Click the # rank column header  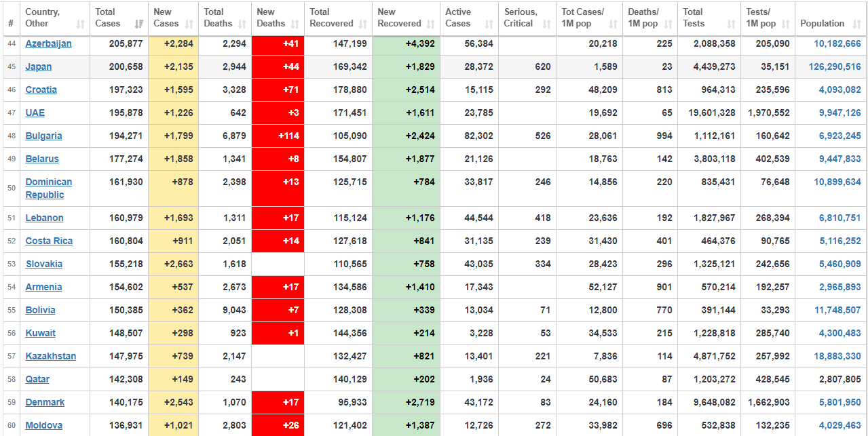[x=11, y=23]
